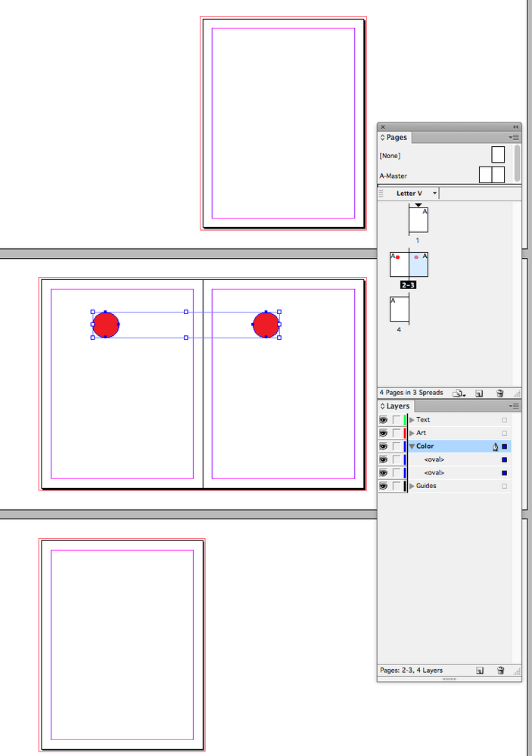Select page 4 thumbnail in Pages panel

tap(400, 309)
